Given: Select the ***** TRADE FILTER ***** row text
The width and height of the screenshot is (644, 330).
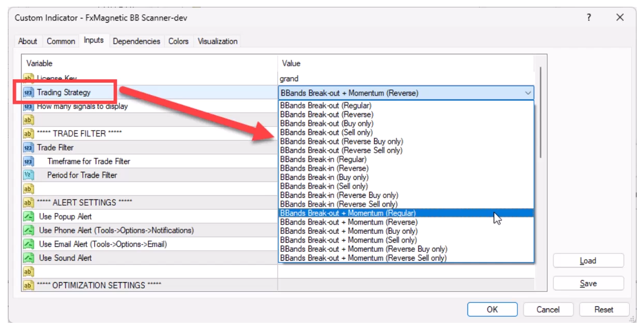Looking at the screenshot, I should click(x=79, y=134).
